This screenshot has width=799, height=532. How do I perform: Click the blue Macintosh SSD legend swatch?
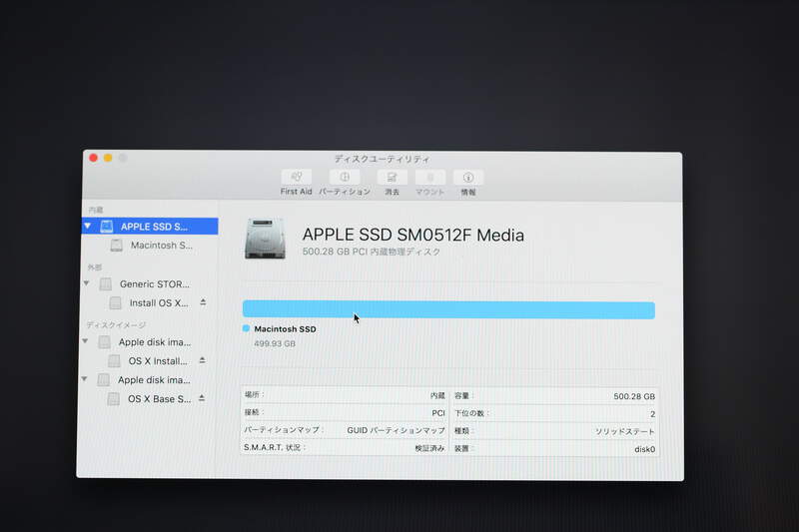pos(246,328)
